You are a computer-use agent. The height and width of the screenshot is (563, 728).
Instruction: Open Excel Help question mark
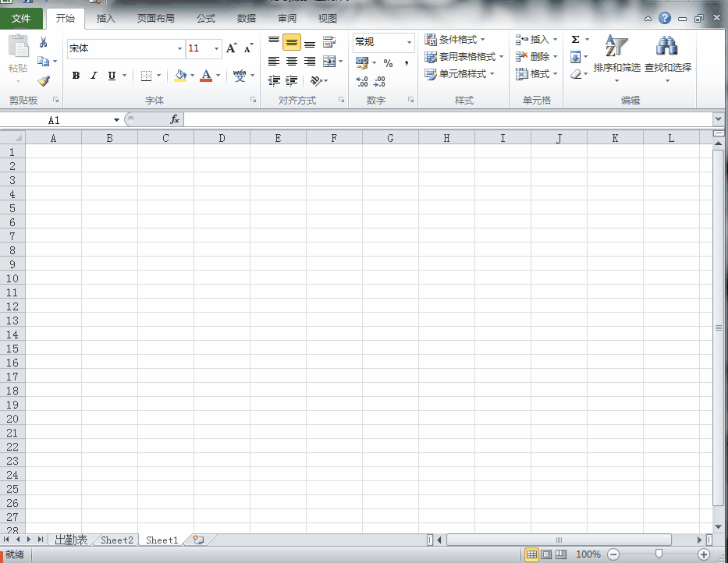665,18
